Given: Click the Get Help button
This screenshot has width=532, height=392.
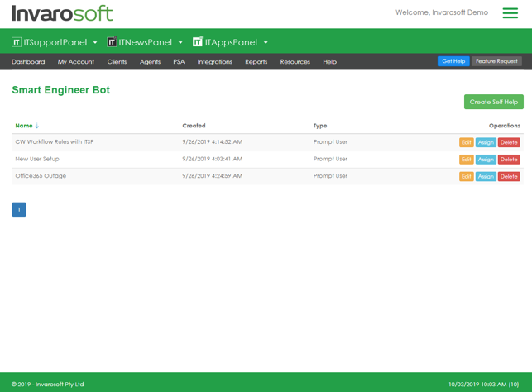Looking at the screenshot, I should coord(453,61).
